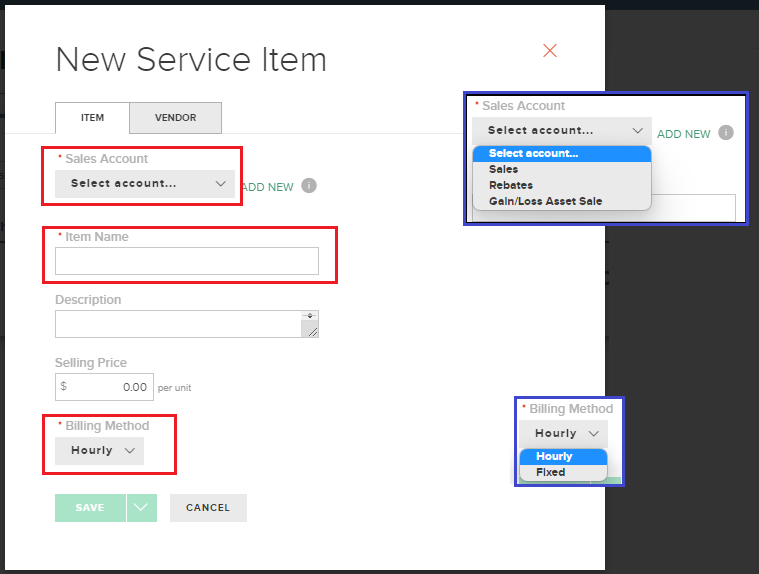Choose Gain/Loss Asset Sale account option

[562, 201]
